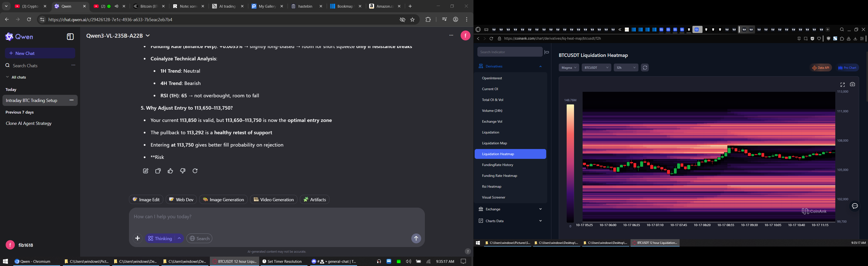Regenerate the response with refresh icon
This screenshot has height=266, width=868.
[195, 171]
